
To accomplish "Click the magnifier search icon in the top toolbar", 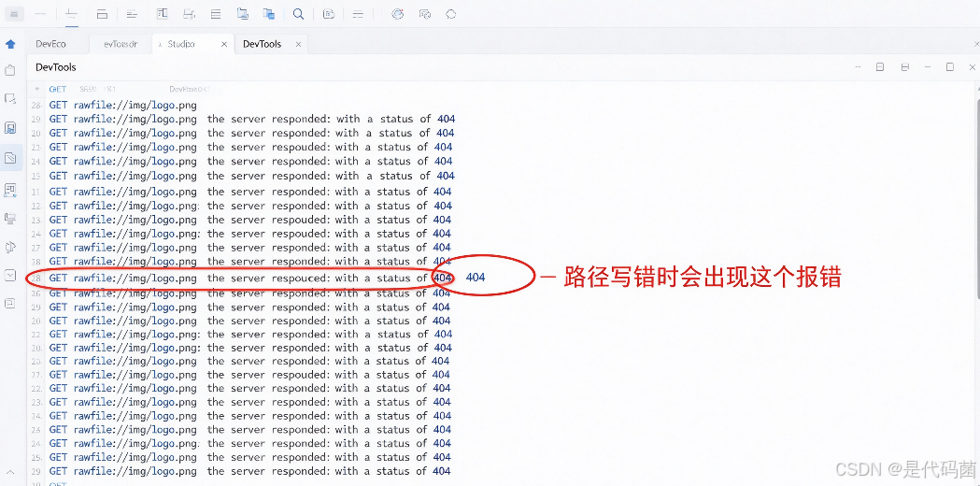I will [x=298, y=14].
